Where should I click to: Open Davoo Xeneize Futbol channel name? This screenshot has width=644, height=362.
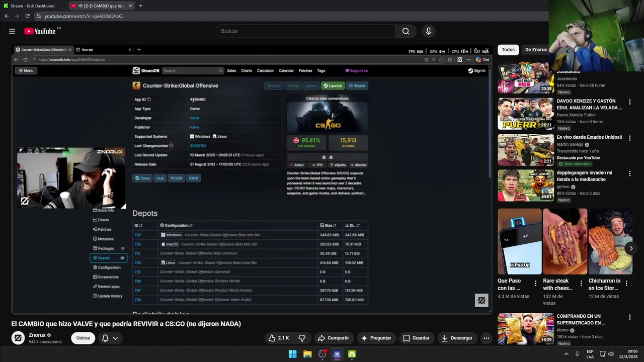point(576,115)
